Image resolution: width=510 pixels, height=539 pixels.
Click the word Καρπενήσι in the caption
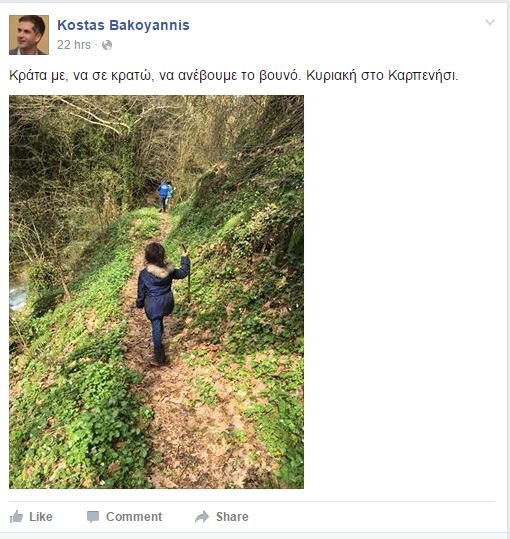click(x=423, y=75)
